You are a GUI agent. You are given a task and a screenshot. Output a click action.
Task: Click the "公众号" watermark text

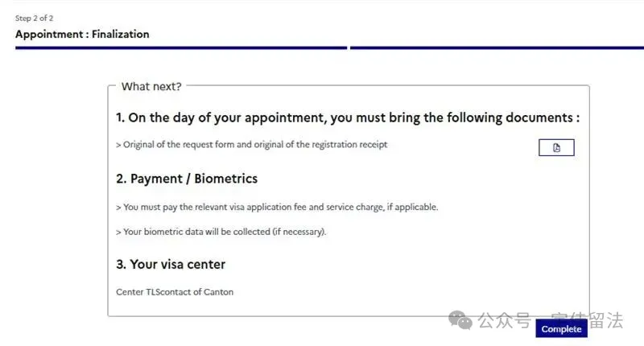[503, 321]
